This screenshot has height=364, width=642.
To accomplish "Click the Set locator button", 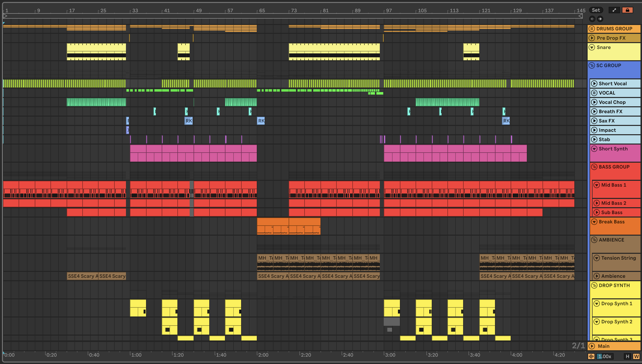I will click(x=596, y=10).
